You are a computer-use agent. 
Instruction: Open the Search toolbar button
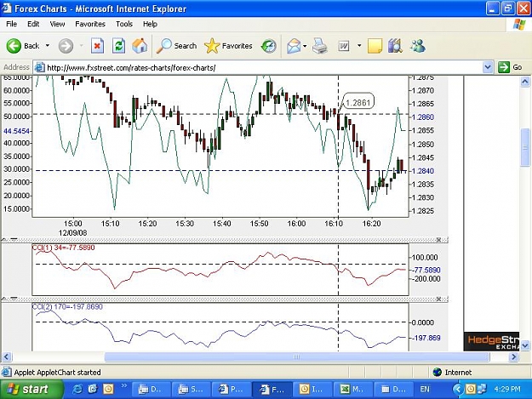coord(176,46)
